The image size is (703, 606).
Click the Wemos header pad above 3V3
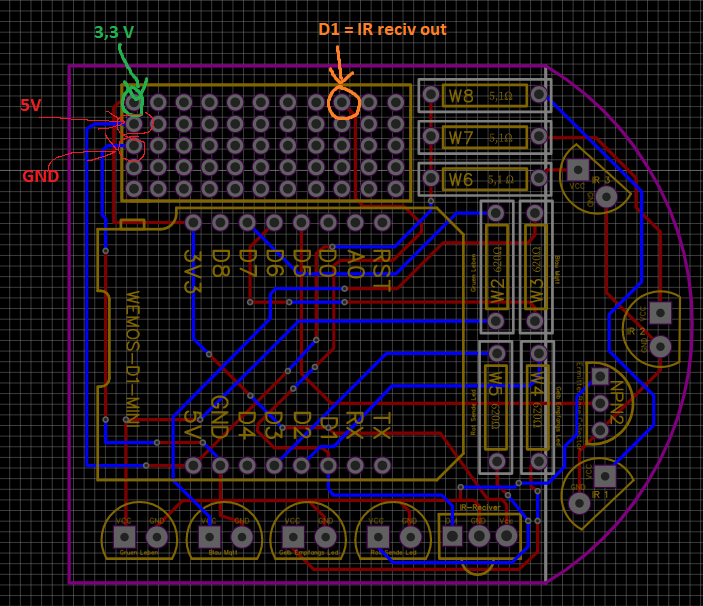(193, 222)
